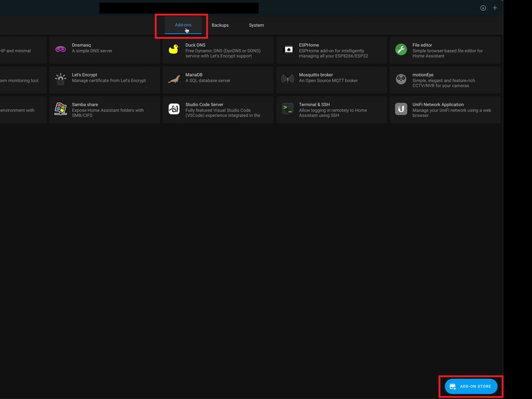This screenshot has width=532, height=399.
Task: Select the Terminal & SSH description text
Action: tap(332, 113)
